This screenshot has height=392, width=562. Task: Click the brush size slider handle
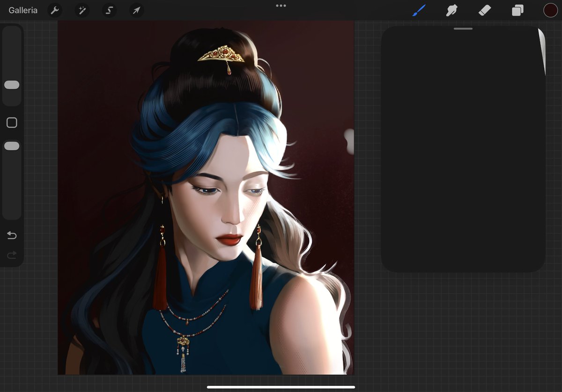12,85
